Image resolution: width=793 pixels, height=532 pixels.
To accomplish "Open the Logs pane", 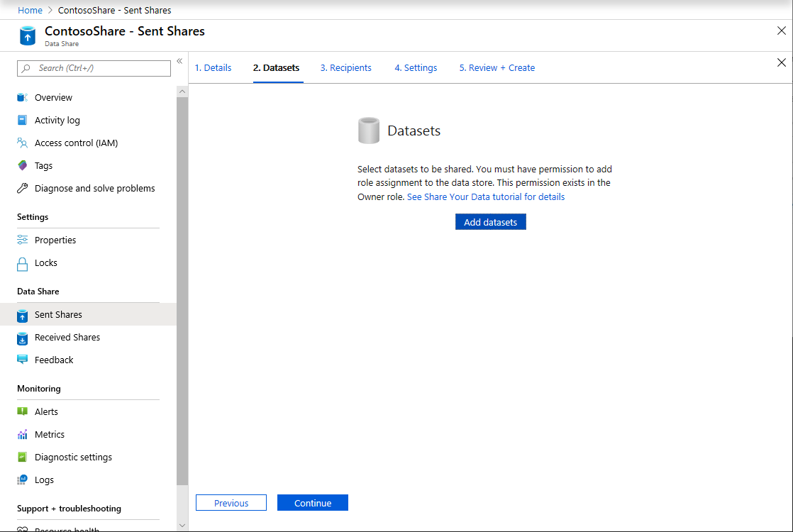I will coord(43,480).
